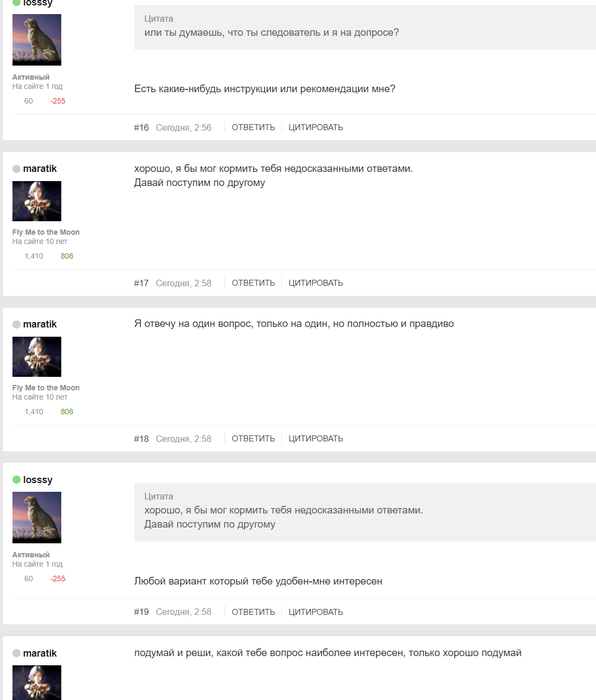The width and height of the screenshot is (596, 700).
Task: Open maratik's avatar on post #17
Action: pyautogui.click(x=37, y=201)
